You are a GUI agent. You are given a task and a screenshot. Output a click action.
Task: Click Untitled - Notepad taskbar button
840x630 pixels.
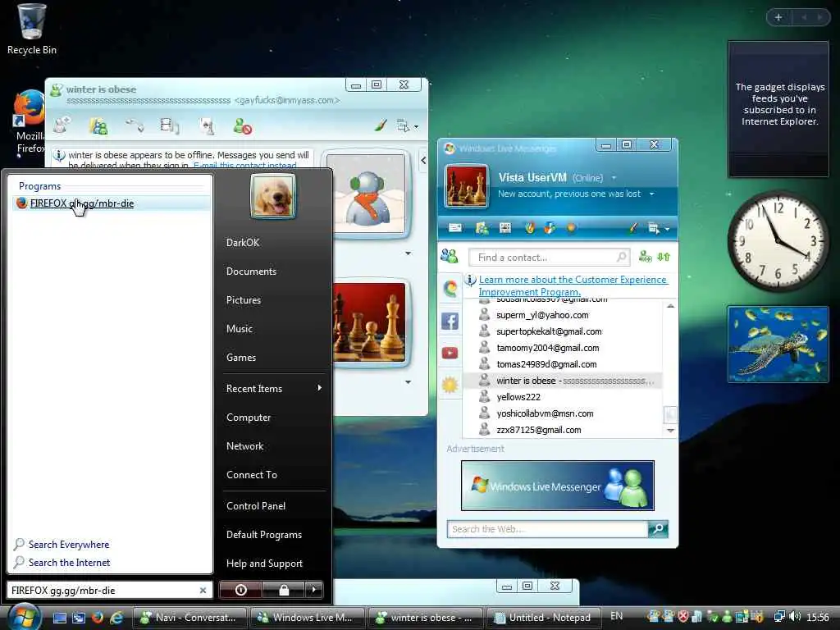click(543, 617)
